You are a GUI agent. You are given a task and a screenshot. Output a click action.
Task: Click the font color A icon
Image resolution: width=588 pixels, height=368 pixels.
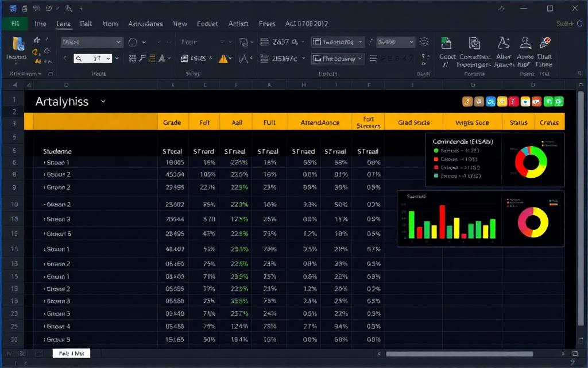[161, 58]
